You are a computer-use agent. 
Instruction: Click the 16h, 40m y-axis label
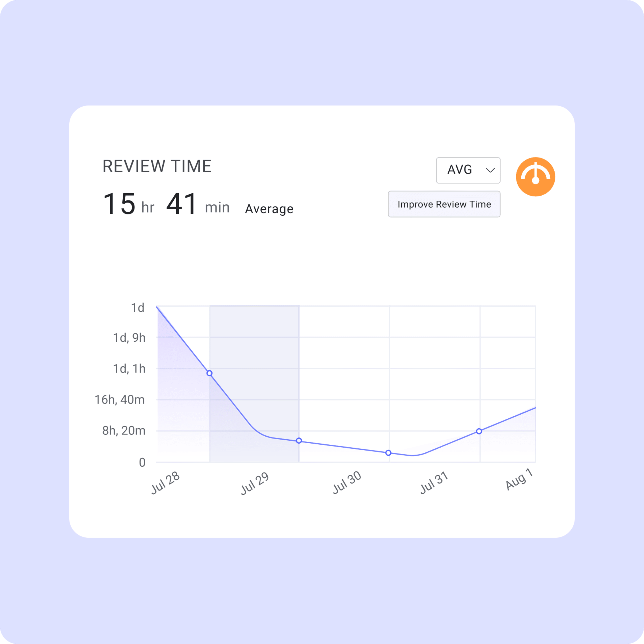click(x=120, y=400)
